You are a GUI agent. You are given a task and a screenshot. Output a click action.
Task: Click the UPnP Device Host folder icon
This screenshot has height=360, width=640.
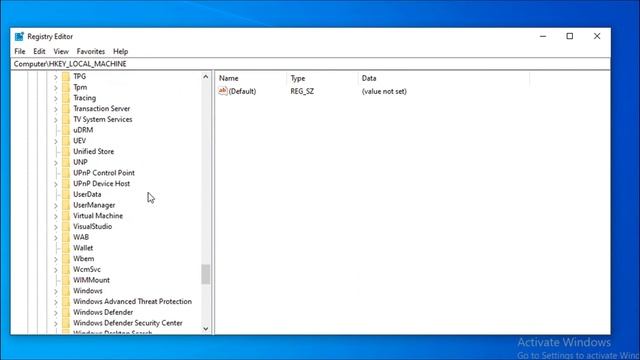click(x=66, y=184)
